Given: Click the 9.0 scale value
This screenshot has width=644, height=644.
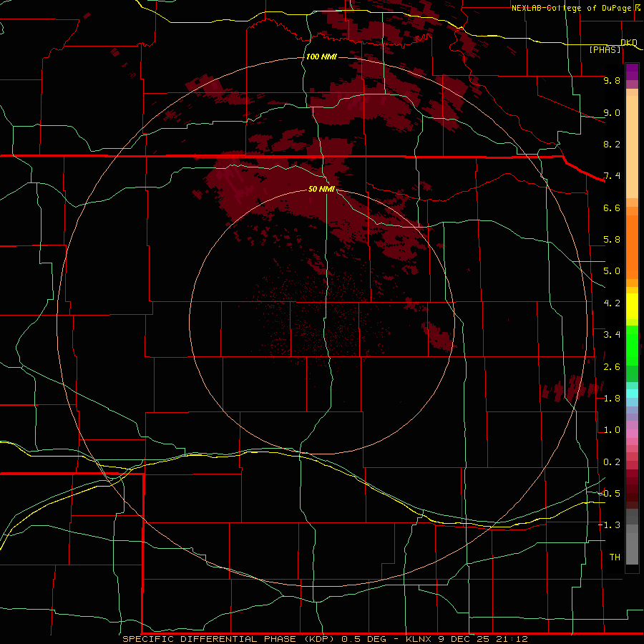Looking at the screenshot, I should point(612,112).
